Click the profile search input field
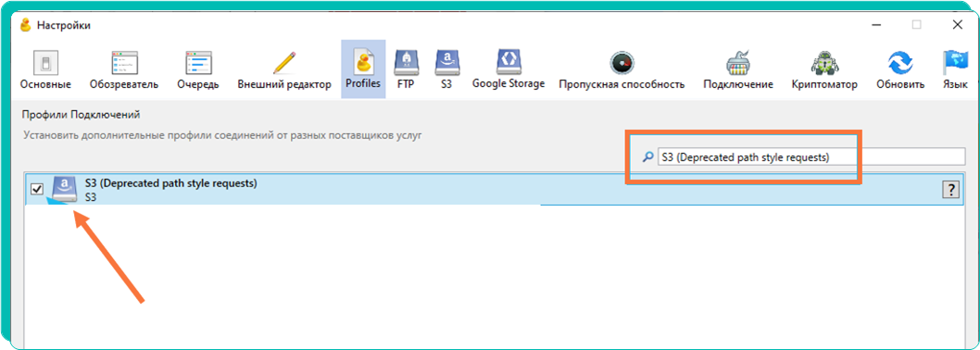 (x=811, y=156)
